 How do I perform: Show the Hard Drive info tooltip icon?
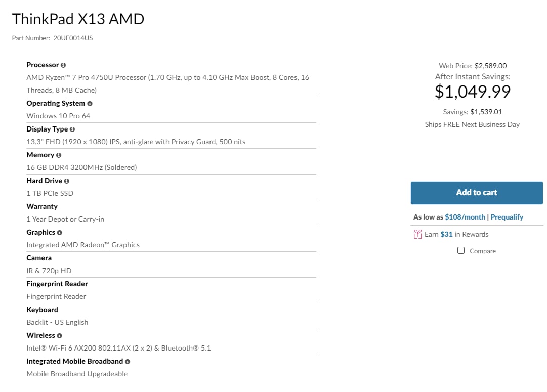click(x=67, y=181)
